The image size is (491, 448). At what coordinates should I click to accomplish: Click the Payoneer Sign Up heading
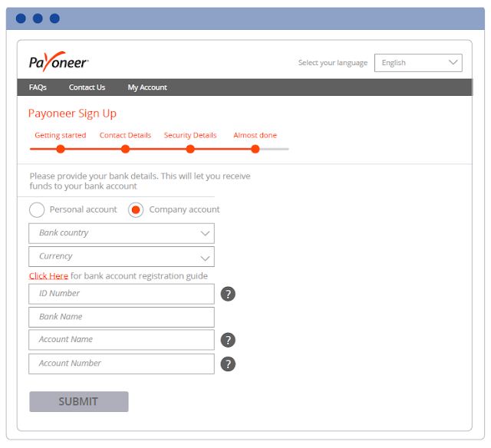(x=72, y=114)
